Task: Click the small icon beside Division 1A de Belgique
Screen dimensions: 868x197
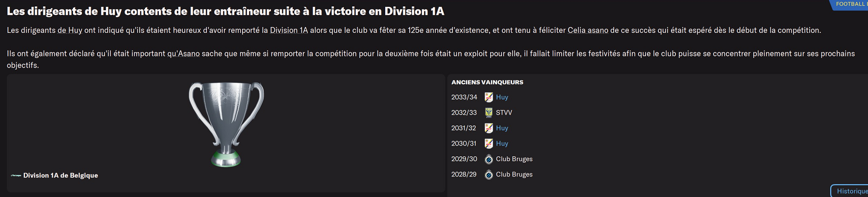Action: (16, 175)
